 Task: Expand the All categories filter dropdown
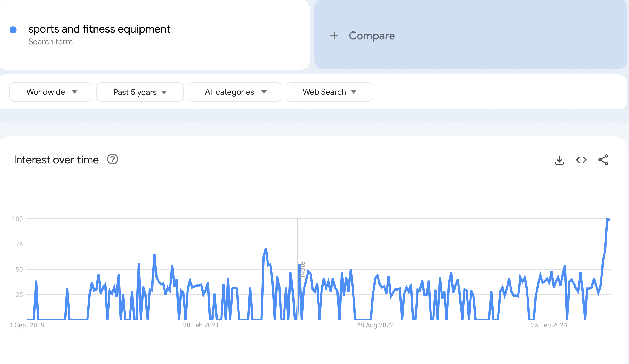click(x=235, y=91)
